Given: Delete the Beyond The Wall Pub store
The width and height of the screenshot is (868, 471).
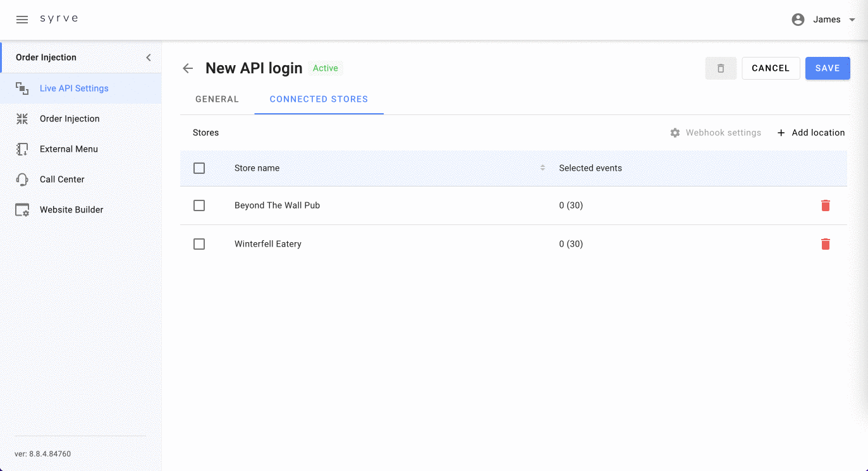Looking at the screenshot, I should (825, 205).
